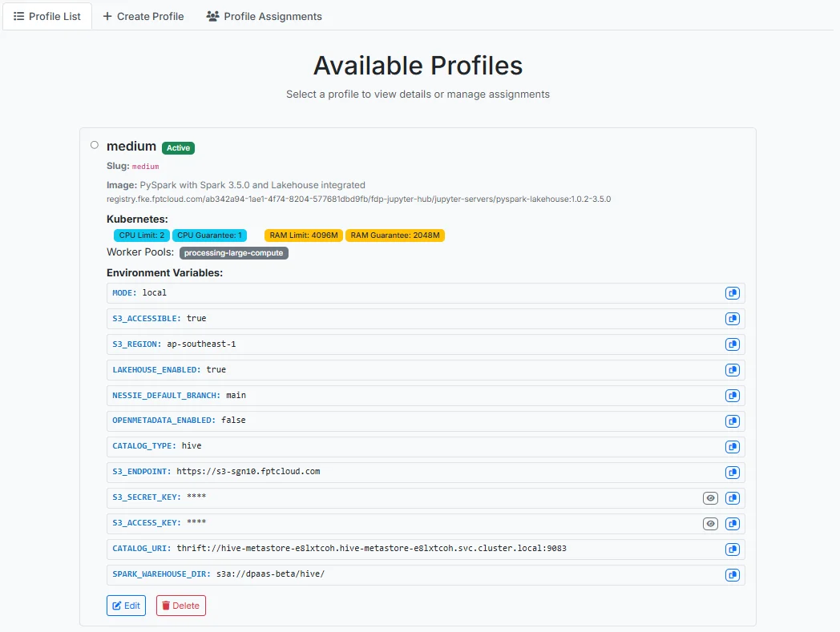The width and height of the screenshot is (840, 632).
Task: Copy the S3_ENDPOINT variable
Action: 733,473
